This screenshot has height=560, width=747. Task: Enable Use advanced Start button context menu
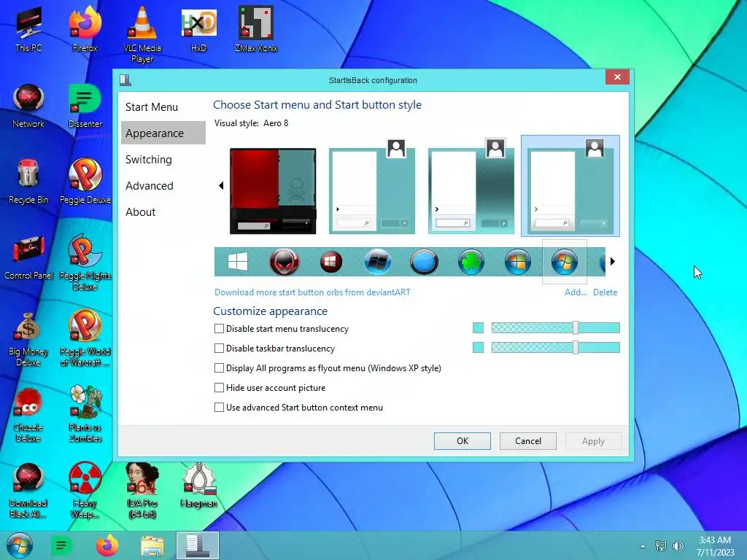[x=219, y=407]
